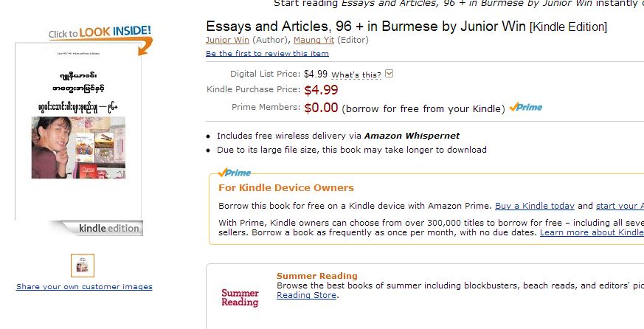Click the Prime logo beside borrow price
This screenshot has height=329, width=644.
(525, 108)
